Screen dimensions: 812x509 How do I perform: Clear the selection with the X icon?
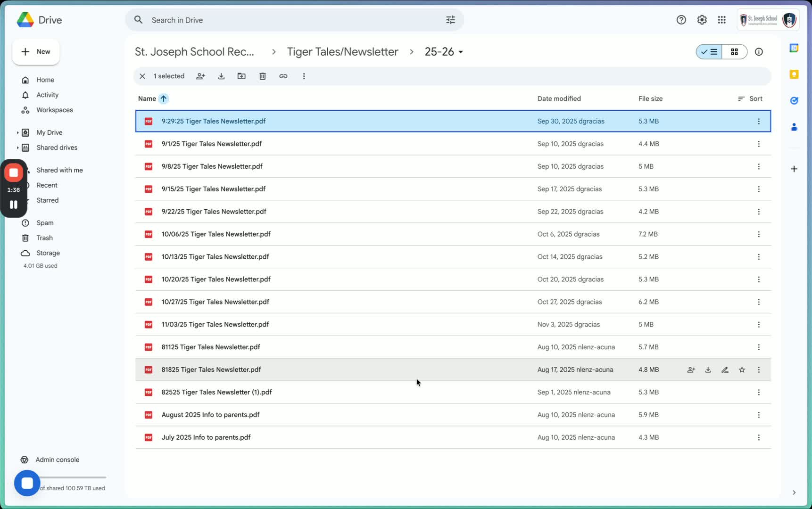[x=142, y=76]
